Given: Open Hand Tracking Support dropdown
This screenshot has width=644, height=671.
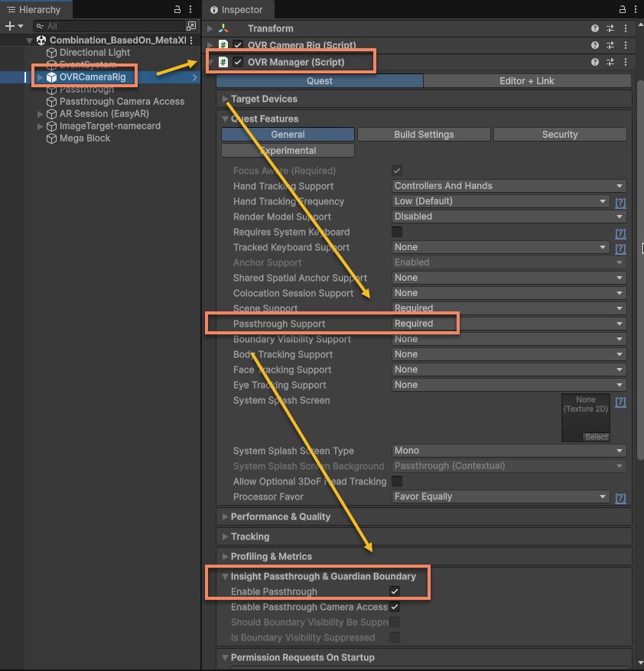Looking at the screenshot, I should pos(509,186).
